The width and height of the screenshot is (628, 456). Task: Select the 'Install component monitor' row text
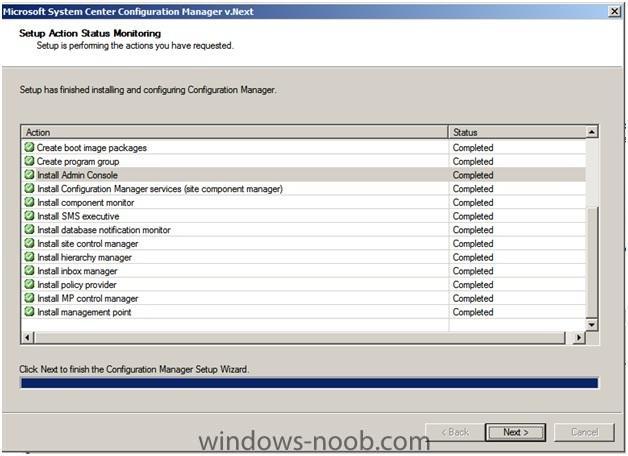tap(86, 203)
